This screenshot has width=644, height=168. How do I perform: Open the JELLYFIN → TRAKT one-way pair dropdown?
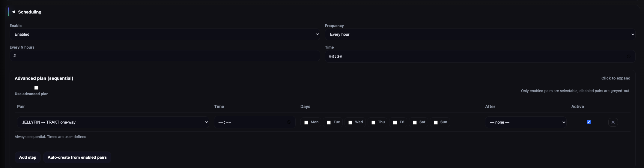pyautogui.click(x=113, y=122)
